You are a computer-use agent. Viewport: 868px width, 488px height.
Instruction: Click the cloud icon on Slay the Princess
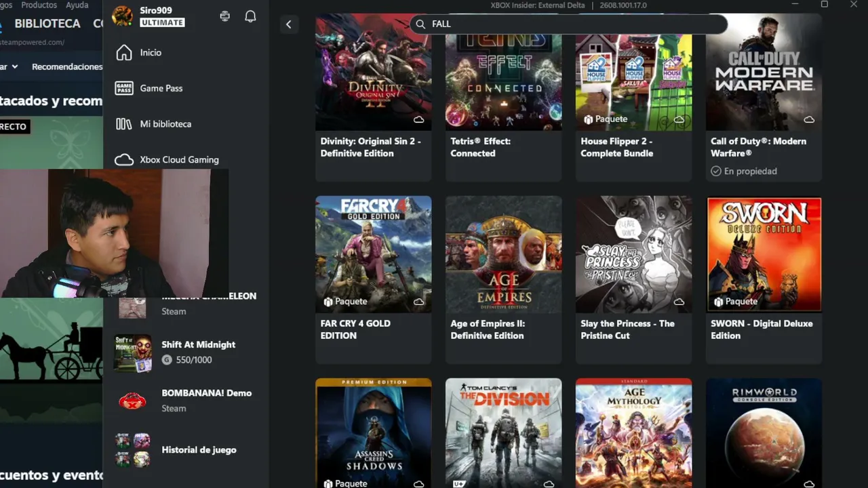coord(679,302)
